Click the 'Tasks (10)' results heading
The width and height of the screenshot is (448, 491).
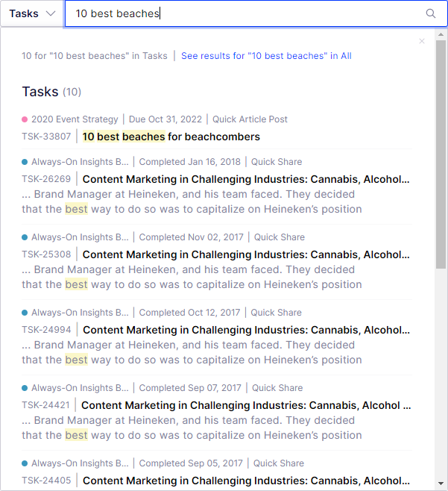point(51,92)
